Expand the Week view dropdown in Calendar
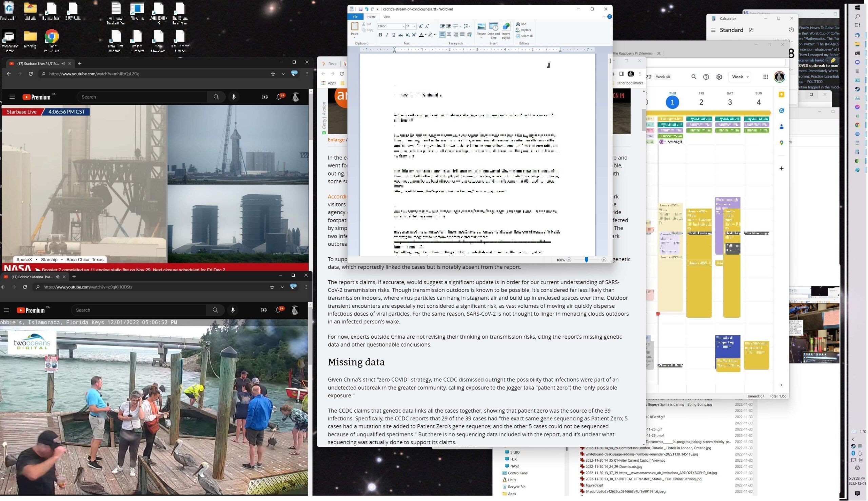This screenshot has width=868, height=501. 740,77
